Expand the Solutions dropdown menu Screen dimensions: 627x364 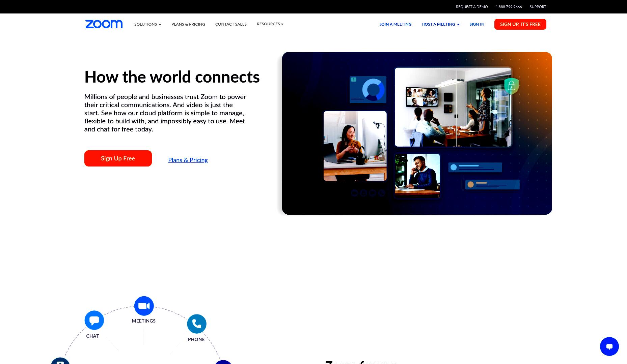[x=148, y=24]
